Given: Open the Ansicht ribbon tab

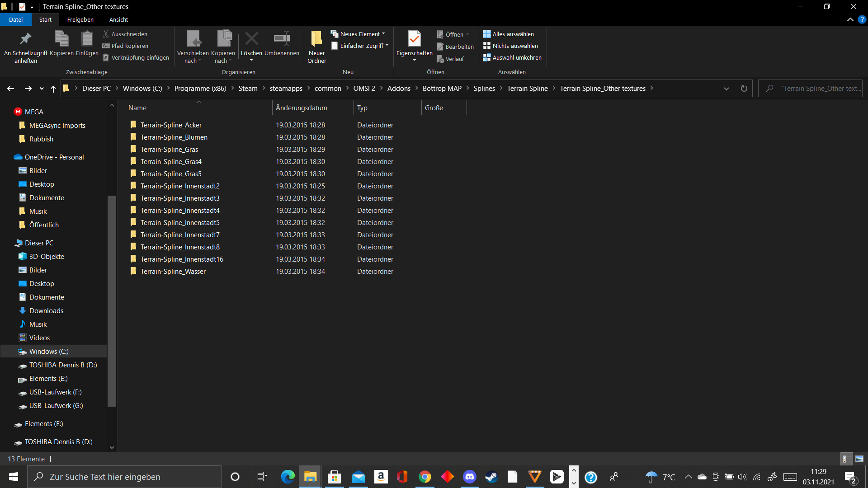Looking at the screenshot, I should click(x=118, y=20).
